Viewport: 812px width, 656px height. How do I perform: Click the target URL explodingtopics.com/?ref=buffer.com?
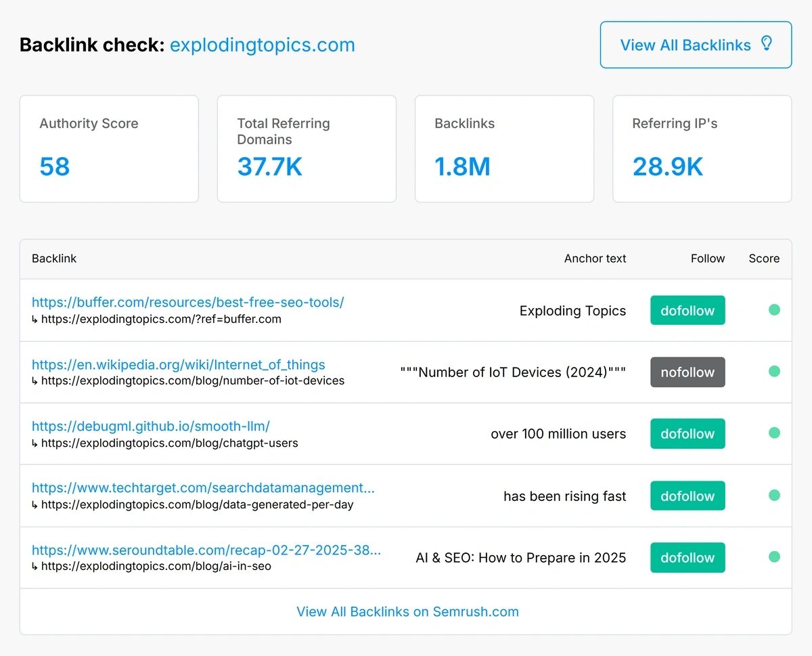(161, 319)
